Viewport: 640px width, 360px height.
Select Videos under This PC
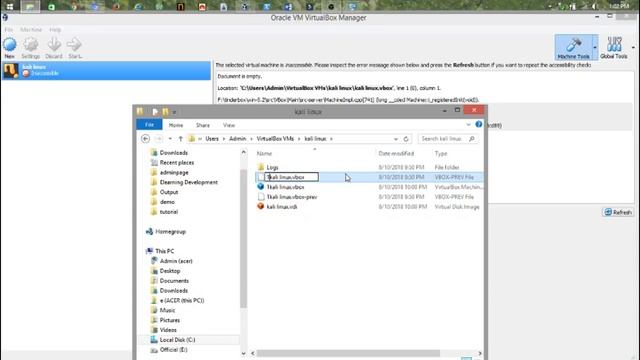tap(168, 330)
